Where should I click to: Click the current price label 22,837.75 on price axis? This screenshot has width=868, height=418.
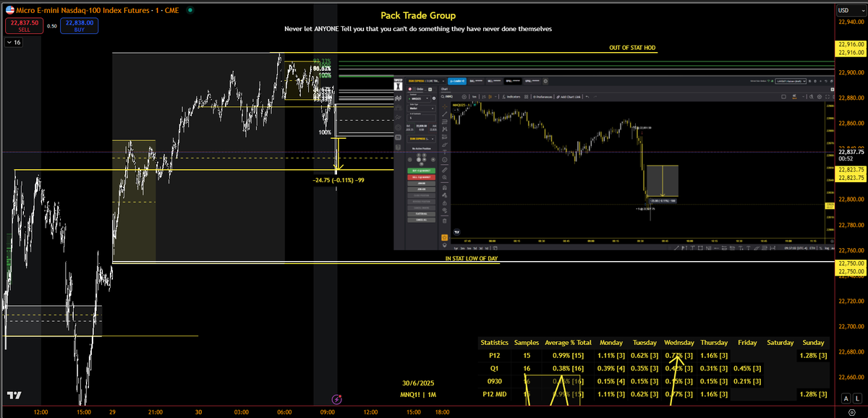(851, 153)
